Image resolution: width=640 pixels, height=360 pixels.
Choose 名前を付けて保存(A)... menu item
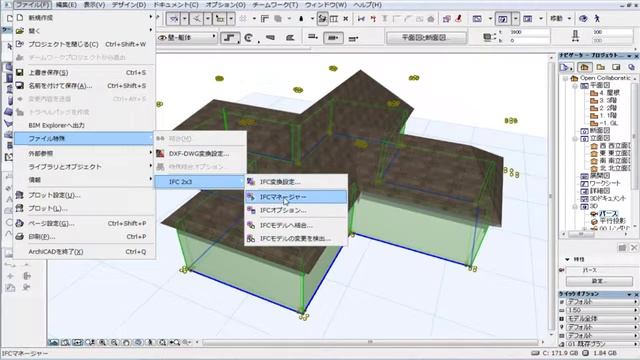click(84, 86)
